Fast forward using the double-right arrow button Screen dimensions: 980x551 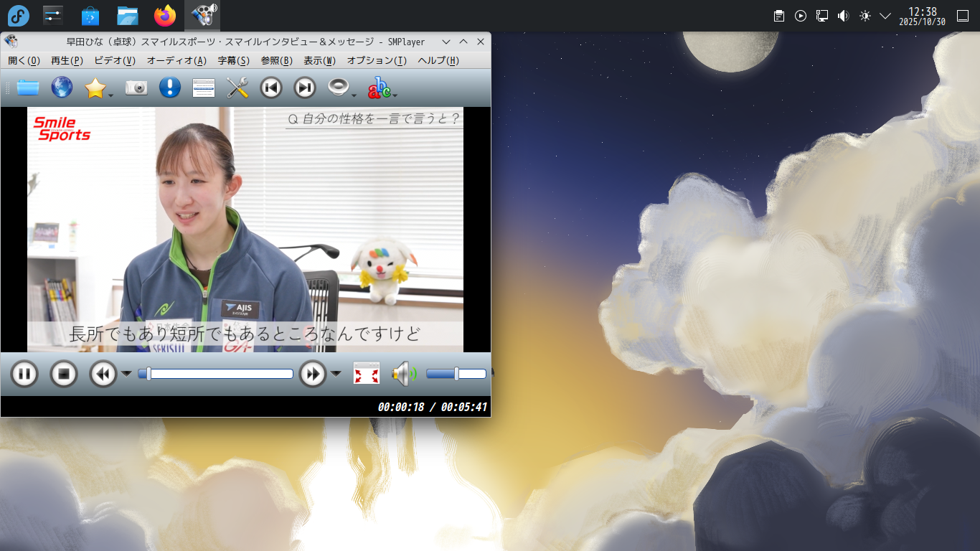(313, 374)
